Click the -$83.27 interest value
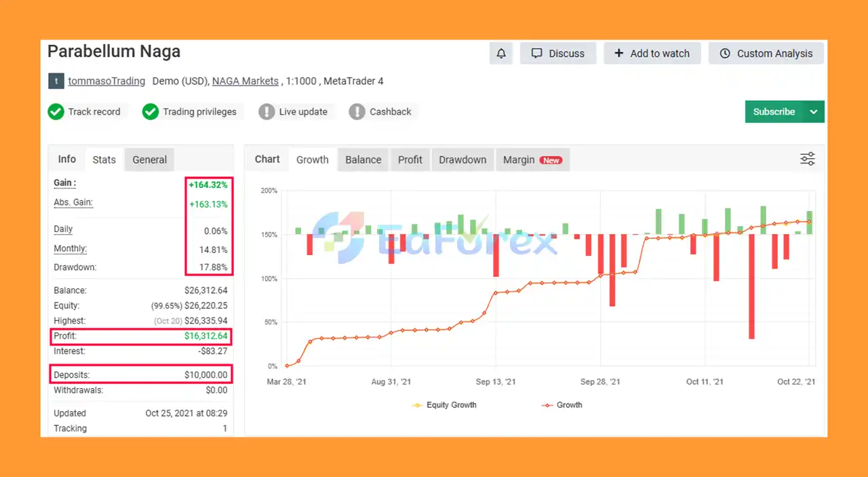 click(x=212, y=351)
